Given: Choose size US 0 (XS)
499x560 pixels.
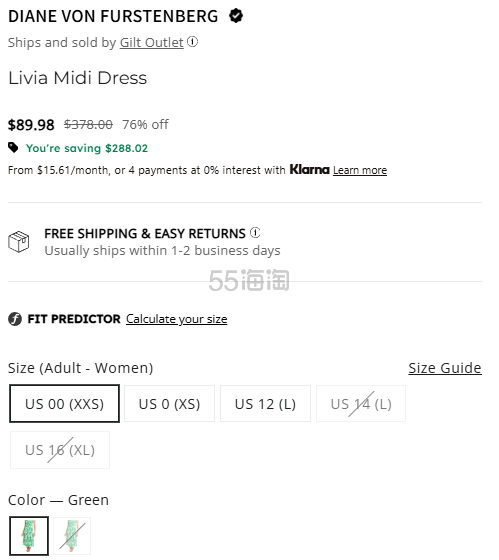Looking at the screenshot, I should pyautogui.click(x=169, y=404).
